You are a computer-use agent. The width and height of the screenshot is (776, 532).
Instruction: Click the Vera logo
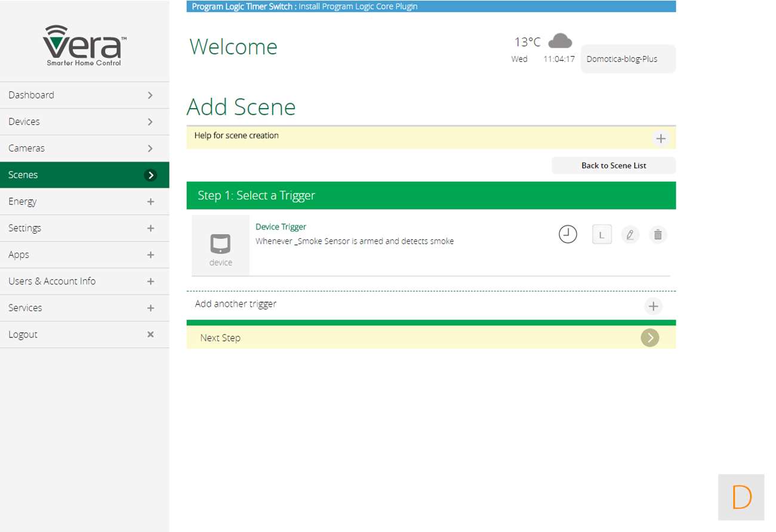[x=84, y=46]
